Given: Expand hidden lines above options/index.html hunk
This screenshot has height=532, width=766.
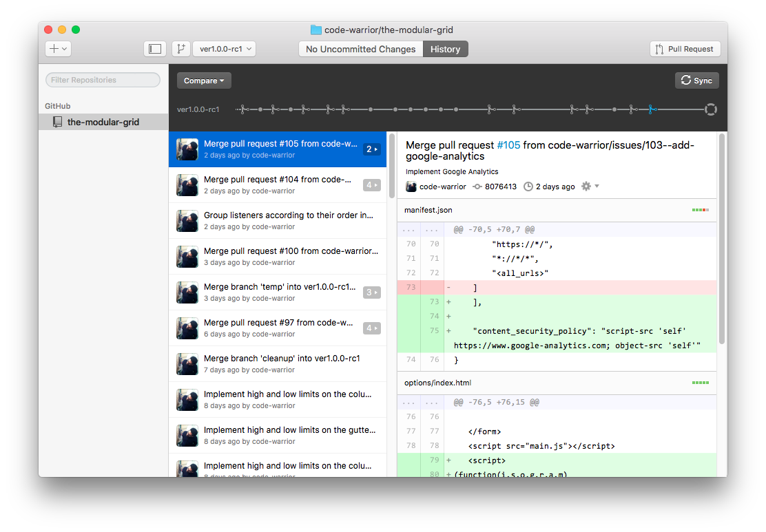Looking at the screenshot, I should [420, 402].
